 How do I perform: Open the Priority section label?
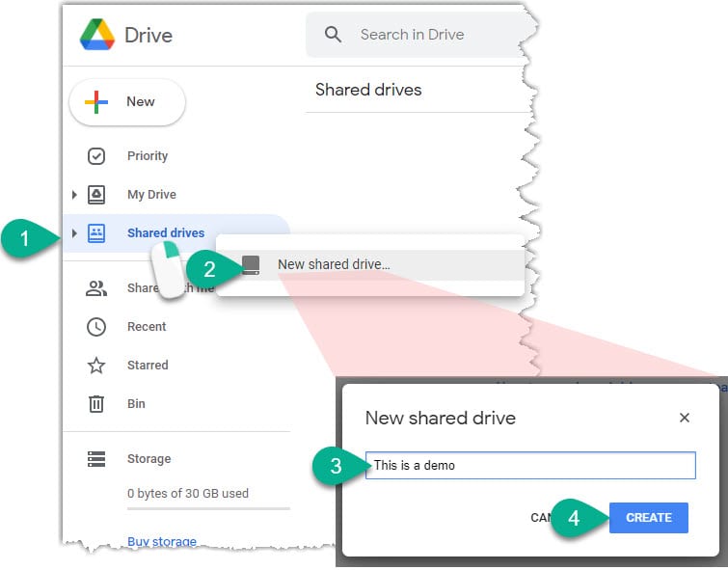(148, 156)
